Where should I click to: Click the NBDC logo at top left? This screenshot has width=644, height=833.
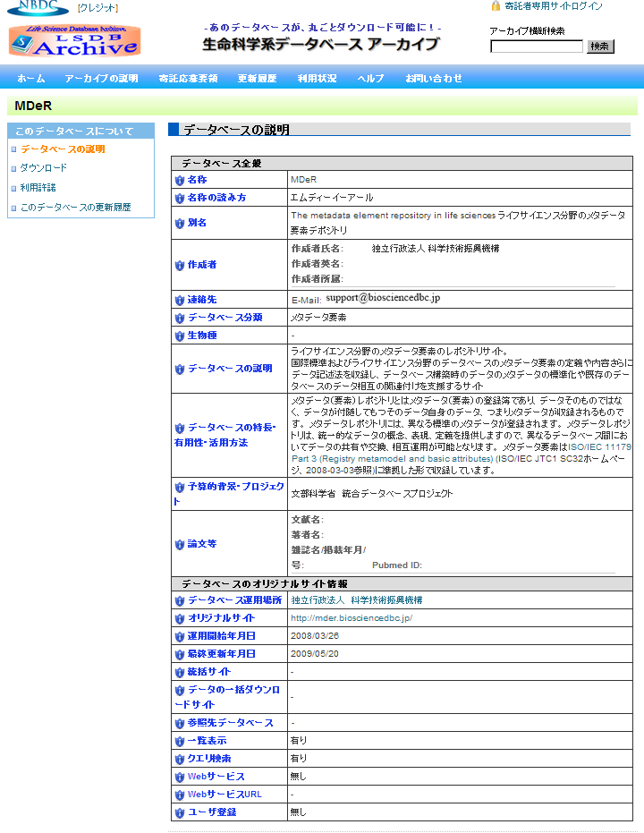[36, 7]
